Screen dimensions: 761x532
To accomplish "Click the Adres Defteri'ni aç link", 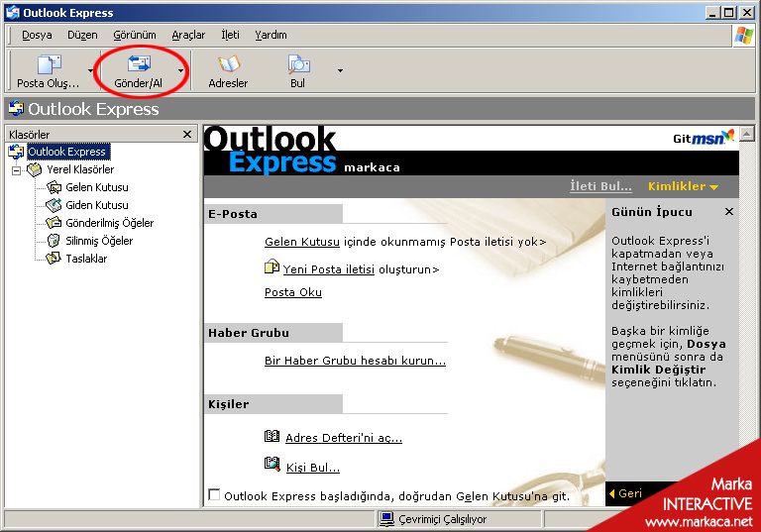I will coord(344,438).
